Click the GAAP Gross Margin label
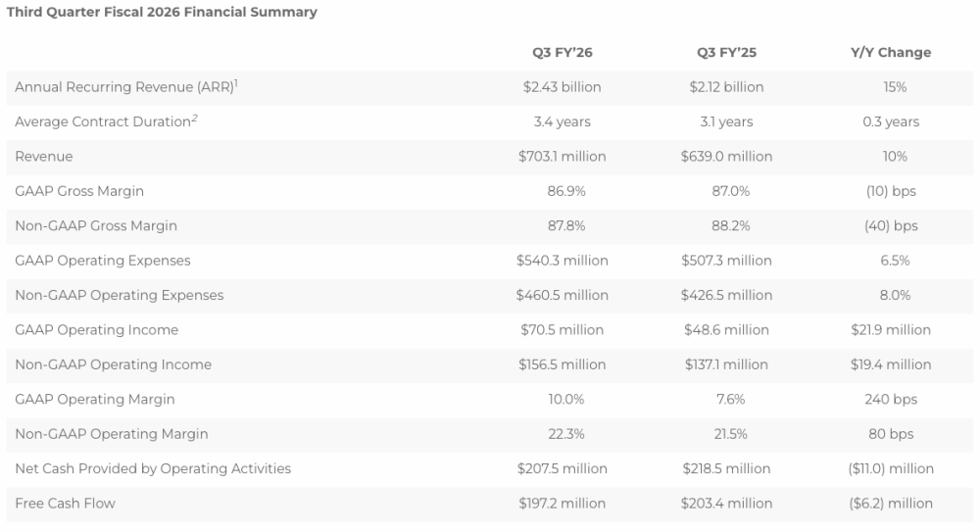Image resolution: width=980 pixels, height=532 pixels. [79, 191]
